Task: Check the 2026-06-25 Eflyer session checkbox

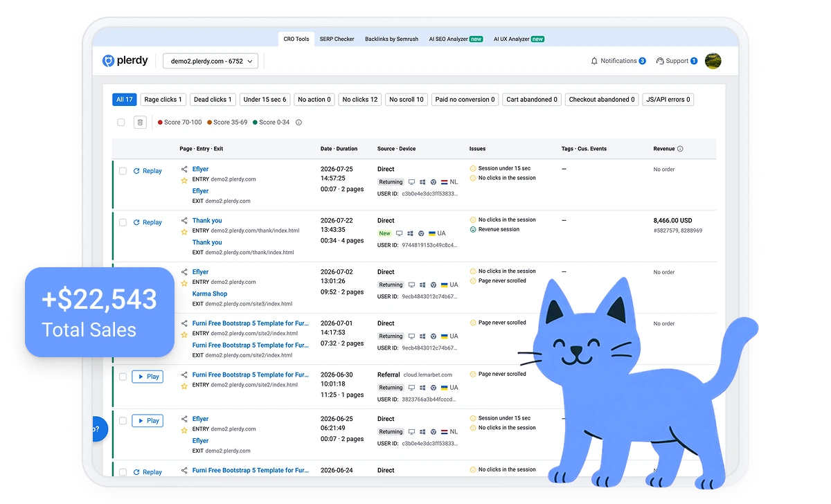Action: click(123, 420)
